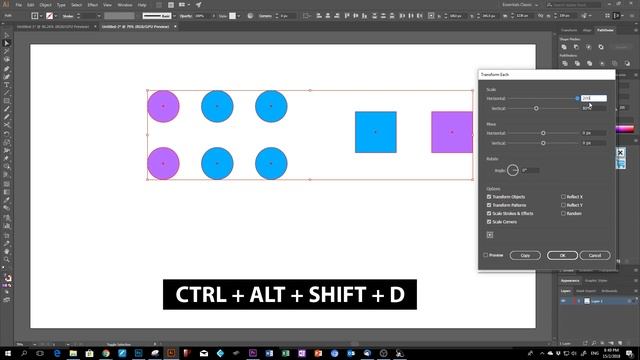
Task: Enable the Reflect Y checkbox
Action: click(563, 205)
